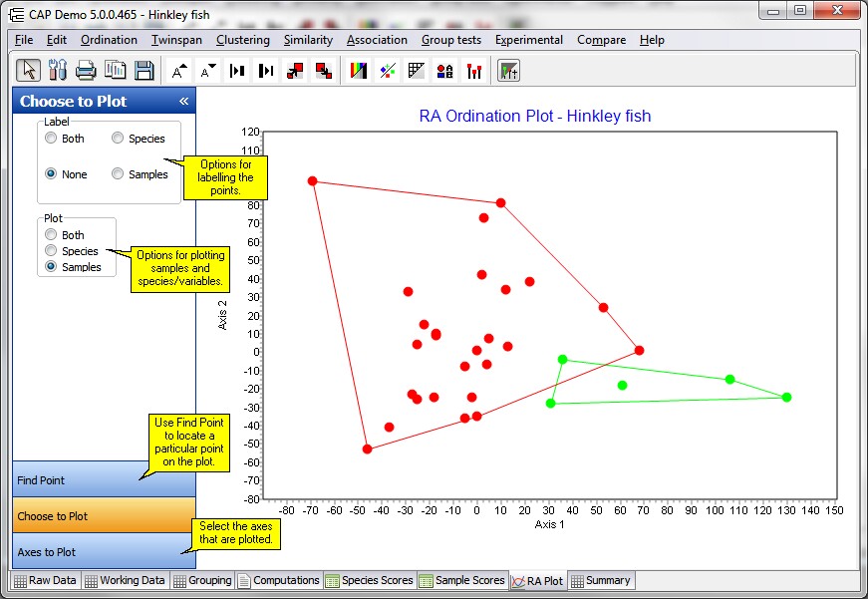Click the legend symbols icon
The width and height of the screenshot is (868, 599).
pyautogui.click(x=445, y=71)
